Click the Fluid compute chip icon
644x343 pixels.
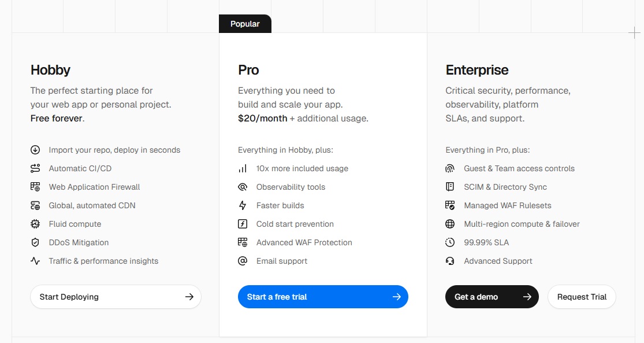[35, 224]
